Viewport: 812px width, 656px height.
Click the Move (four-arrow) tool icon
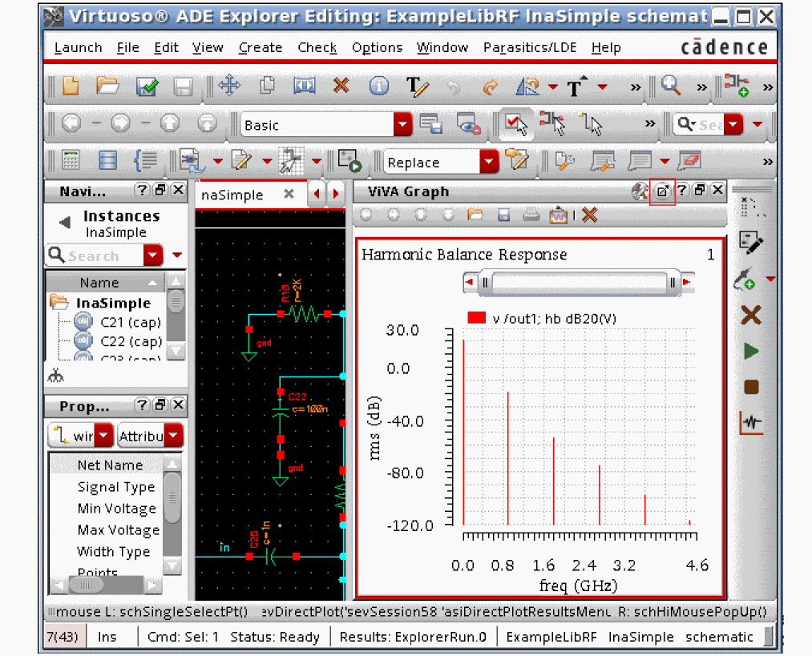pyautogui.click(x=229, y=87)
